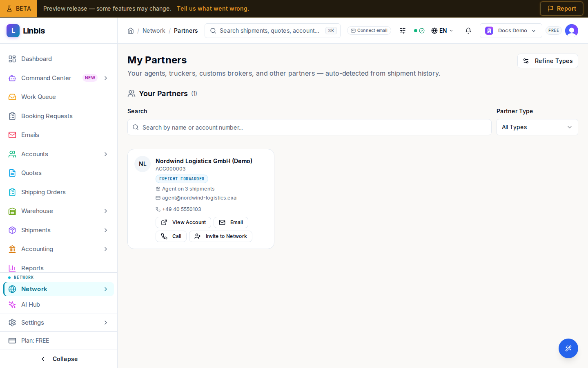Click the green connection status indicator
Image resolution: width=588 pixels, height=368 pixels.
coord(419,31)
